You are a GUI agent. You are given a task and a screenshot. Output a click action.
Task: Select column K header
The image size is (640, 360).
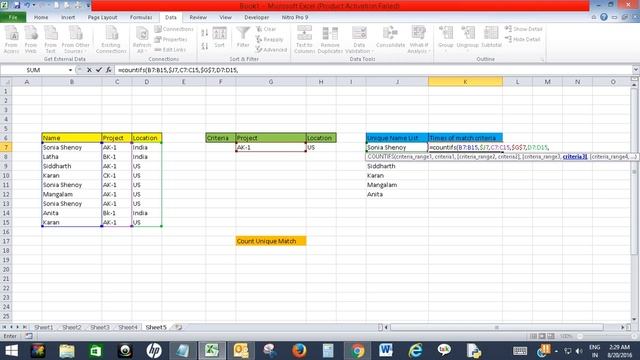[x=465, y=82]
